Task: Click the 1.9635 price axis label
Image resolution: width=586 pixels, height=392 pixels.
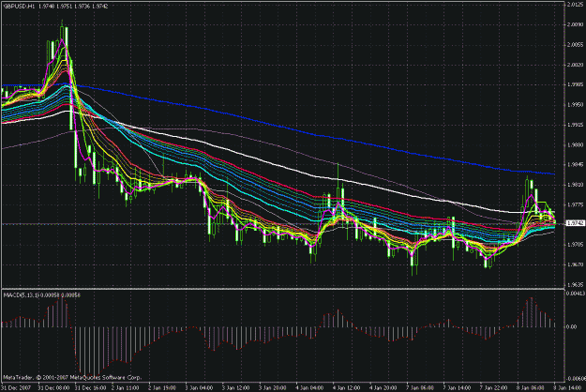Action: coord(576,284)
